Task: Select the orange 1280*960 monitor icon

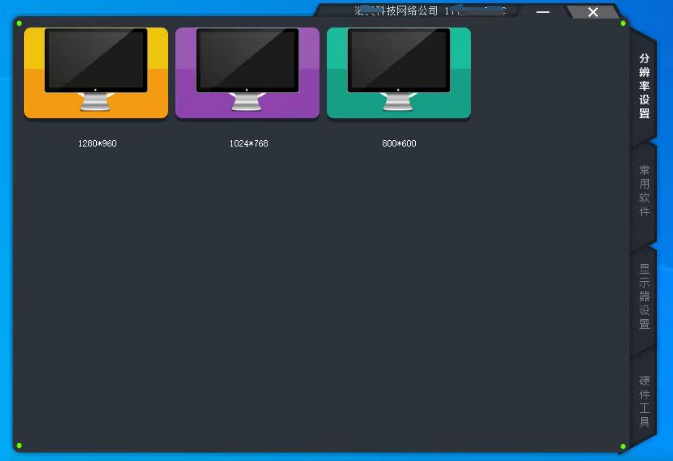Action: pos(96,73)
